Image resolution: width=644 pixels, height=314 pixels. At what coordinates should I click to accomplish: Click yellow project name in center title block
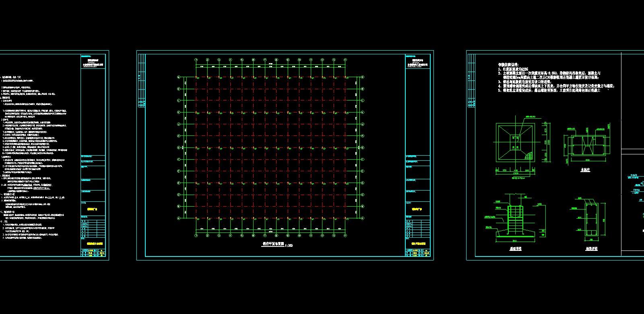(417, 209)
